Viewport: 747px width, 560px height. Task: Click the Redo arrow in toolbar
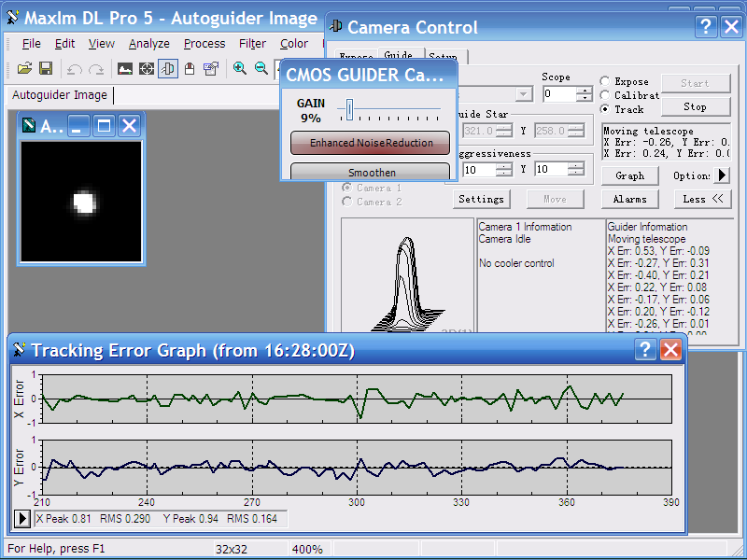click(96, 69)
